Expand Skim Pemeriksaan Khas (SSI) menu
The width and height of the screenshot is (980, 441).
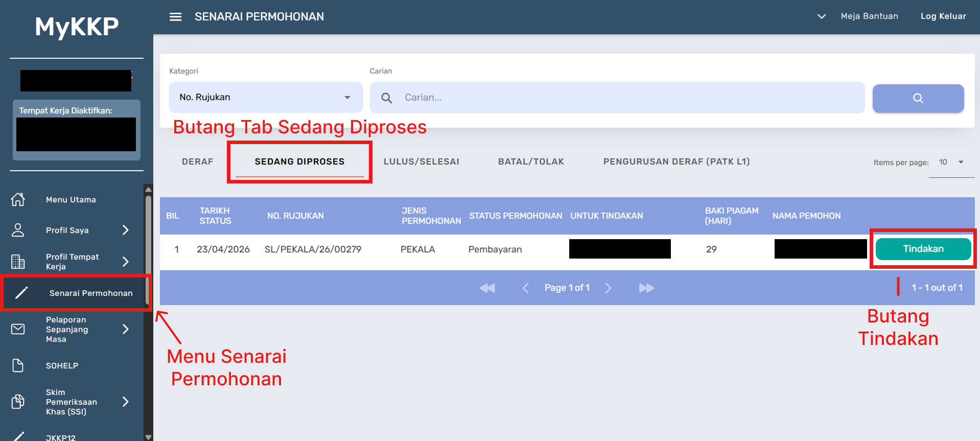[125, 402]
